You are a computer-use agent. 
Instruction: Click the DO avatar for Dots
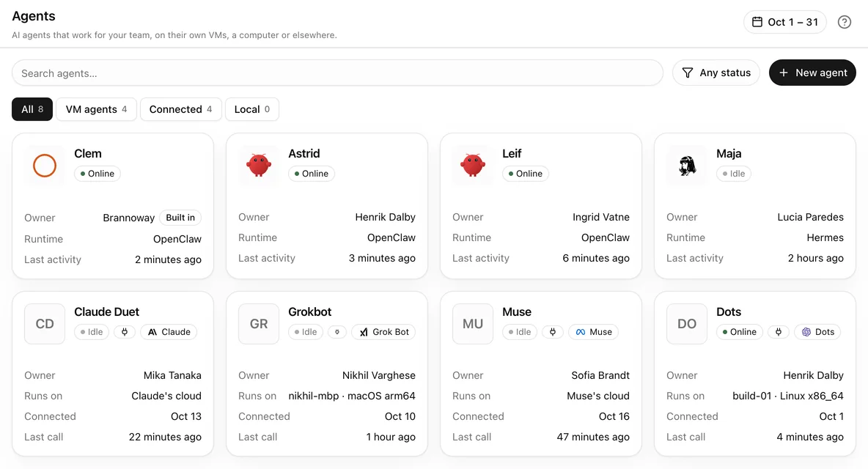[x=687, y=324]
